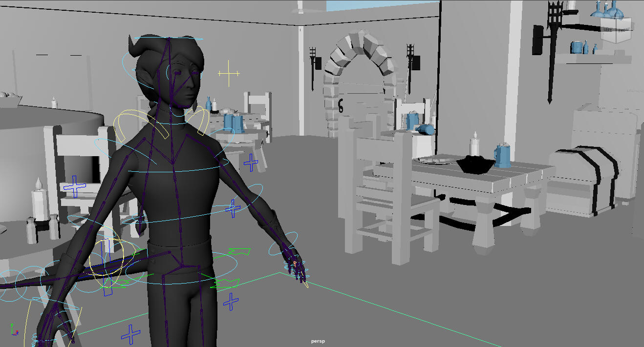This screenshot has width=644, height=347.
Task: Select the blue cross control beside the thigh
Action: [x=231, y=302]
